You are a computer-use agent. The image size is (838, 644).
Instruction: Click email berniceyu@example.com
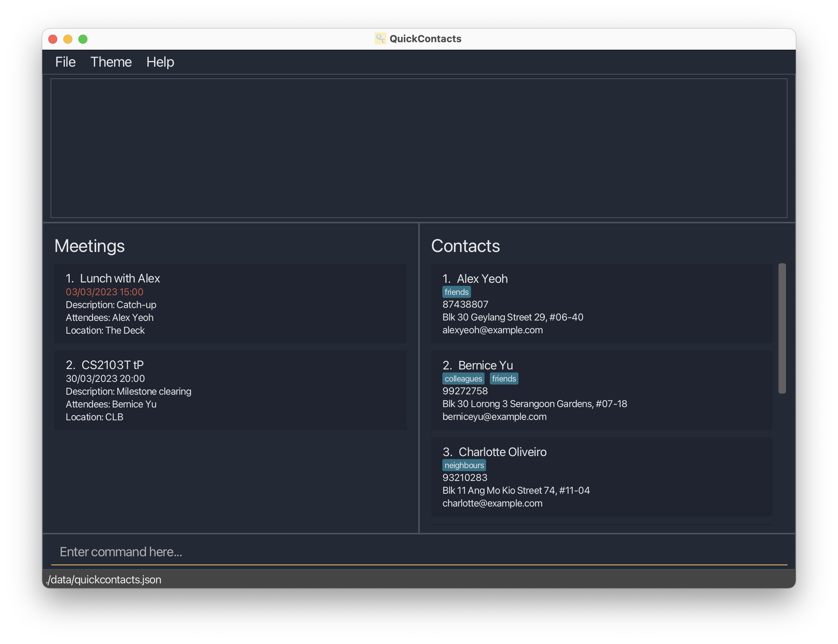click(494, 417)
